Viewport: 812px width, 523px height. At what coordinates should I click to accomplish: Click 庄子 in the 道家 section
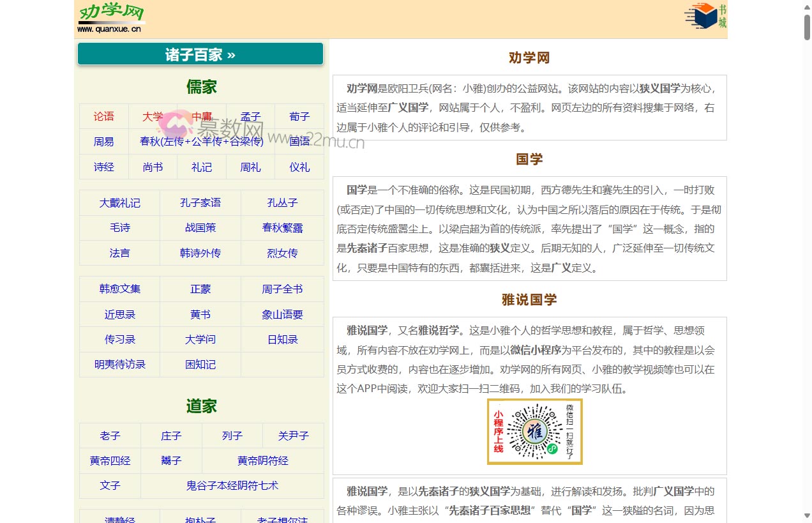(171, 436)
